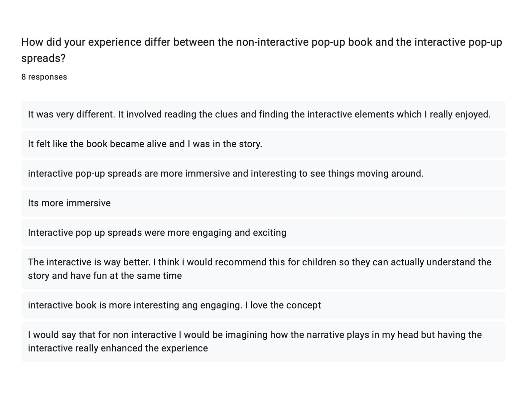
Task: Click the line "story and have fun at the same time"
Action: (x=105, y=276)
